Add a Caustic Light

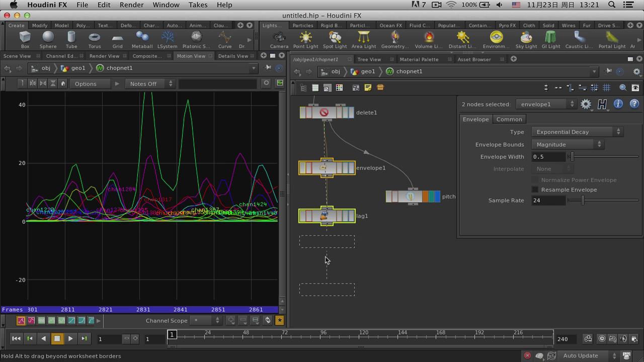click(579, 40)
